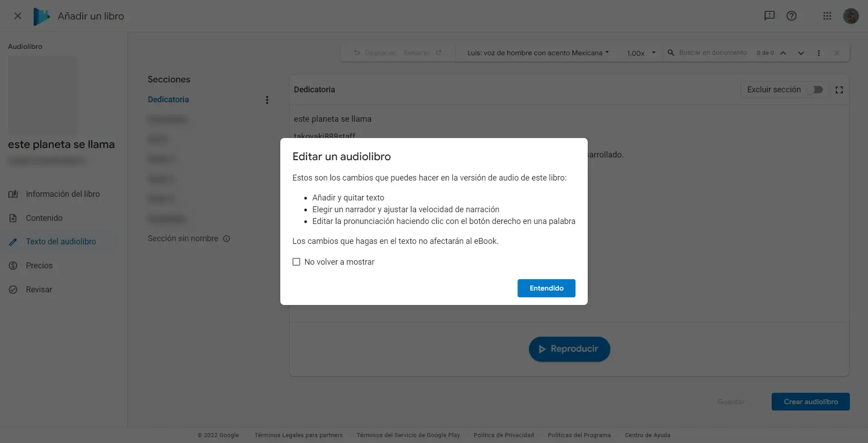868x443 pixels.
Task: Toggle the Excluir sección switch
Action: click(817, 90)
